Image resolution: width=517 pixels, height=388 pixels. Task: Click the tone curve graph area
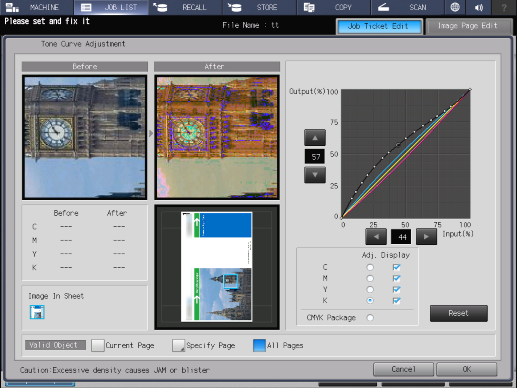(406, 154)
